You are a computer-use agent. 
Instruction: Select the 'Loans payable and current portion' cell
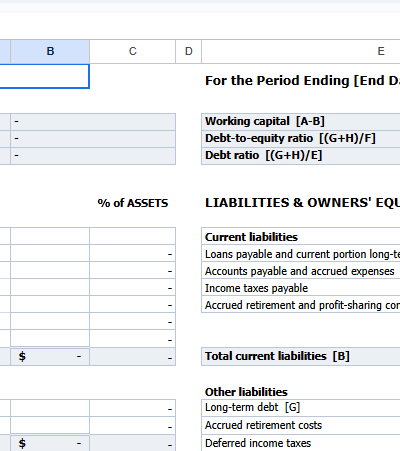pyautogui.click(x=301, y=254)
